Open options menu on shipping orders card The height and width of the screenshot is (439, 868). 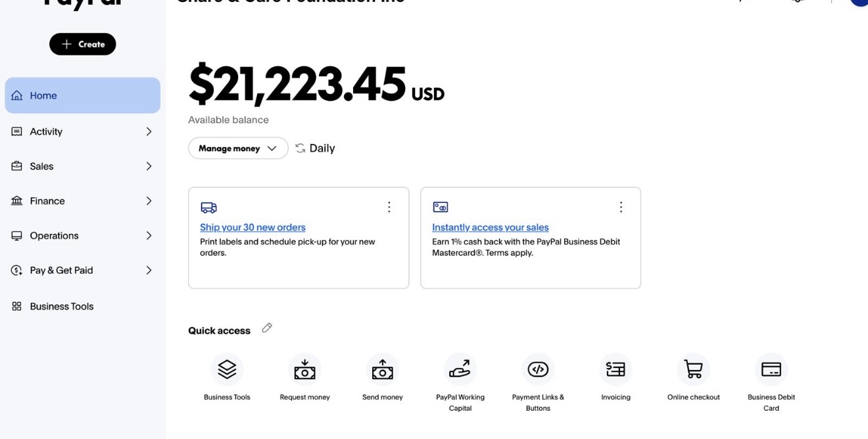point(389,207)
